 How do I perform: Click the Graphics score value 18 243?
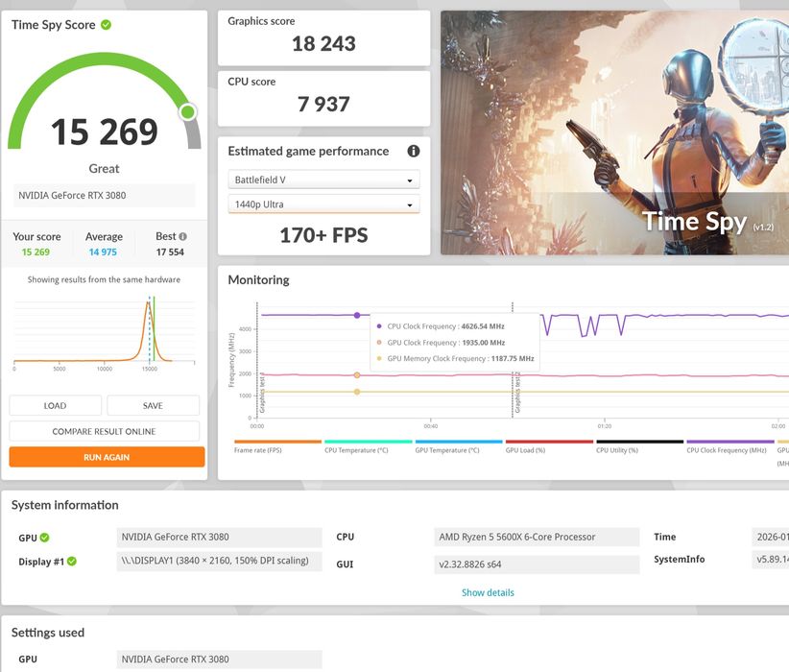click(323, 44)
